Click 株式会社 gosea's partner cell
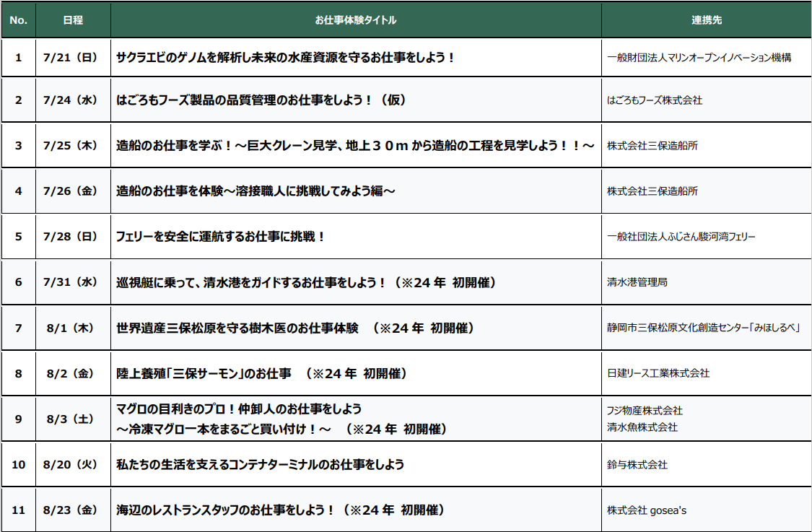This screenshot has height=532, width=812. [x=707, y=510]
